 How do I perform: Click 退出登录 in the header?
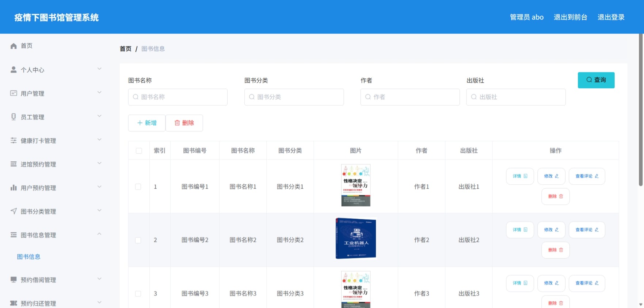tap(611, 17)
